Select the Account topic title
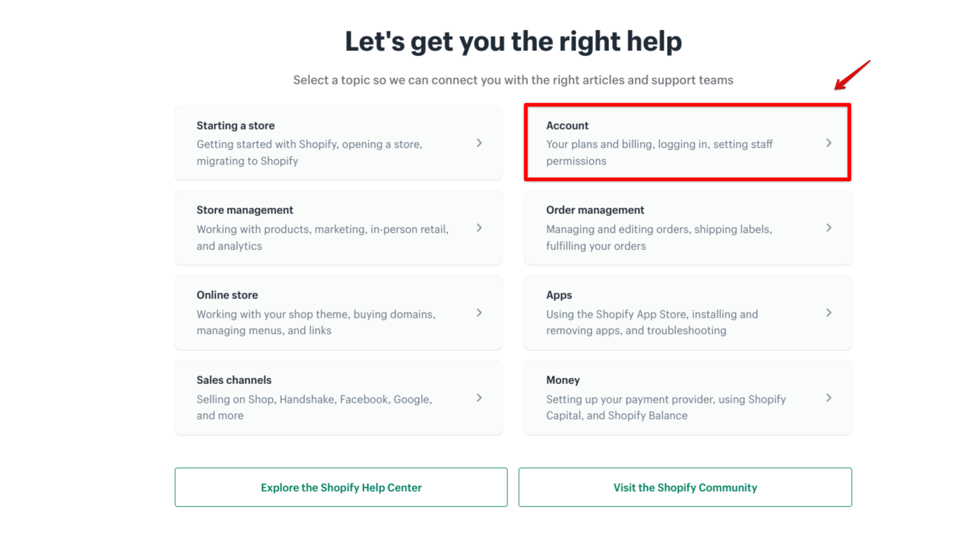Viewport: 980px width, 538px height. (567, 126)
